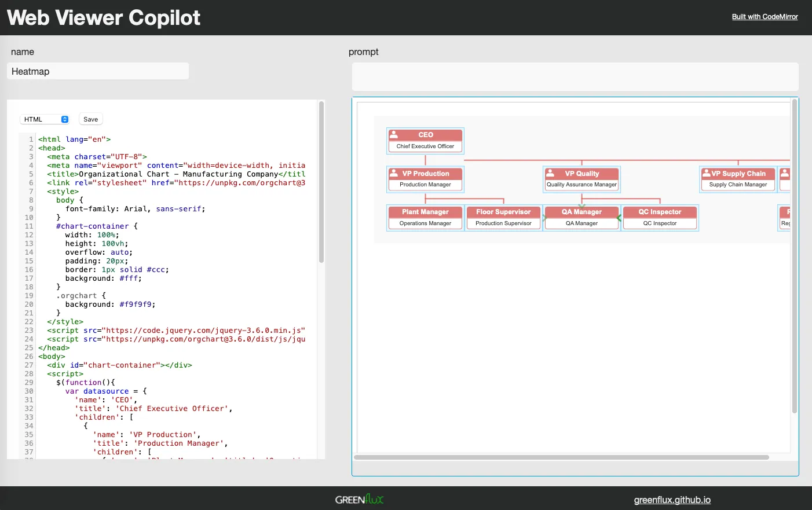Click the top arrow on QA Manager node
Image resolution: width=812 pixels, height=510 pixels.
pos(581,206)
